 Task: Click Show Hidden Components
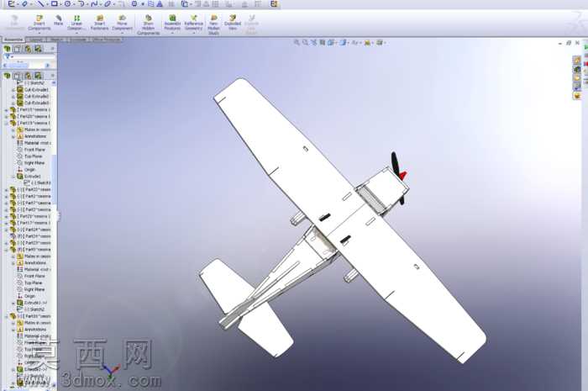tap(148, 24)
